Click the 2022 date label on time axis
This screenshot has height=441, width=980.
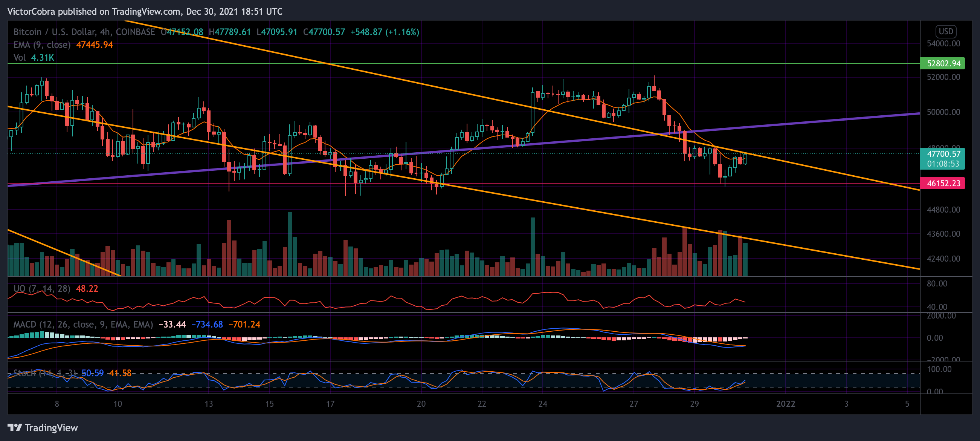[x=785, y=404]
